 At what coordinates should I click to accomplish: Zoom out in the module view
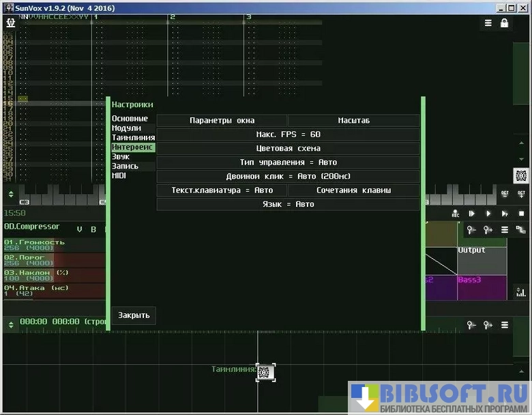pos(471,230)
